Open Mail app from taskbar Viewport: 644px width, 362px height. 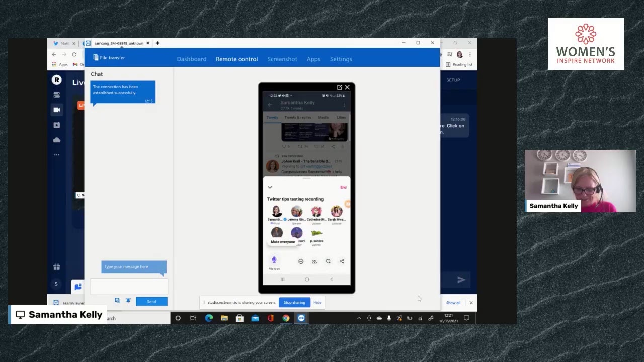click(x=255, y=318)
